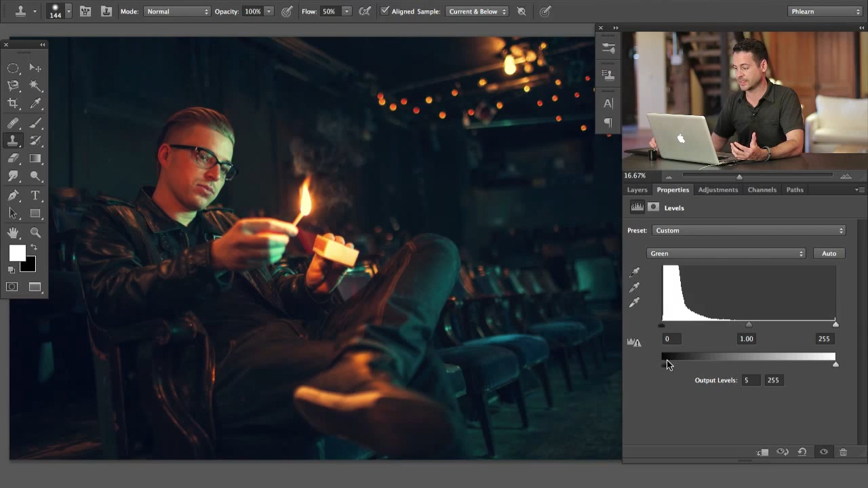
Task: Open the Flow slider dropdown arrow
Action: click(347, 12)
